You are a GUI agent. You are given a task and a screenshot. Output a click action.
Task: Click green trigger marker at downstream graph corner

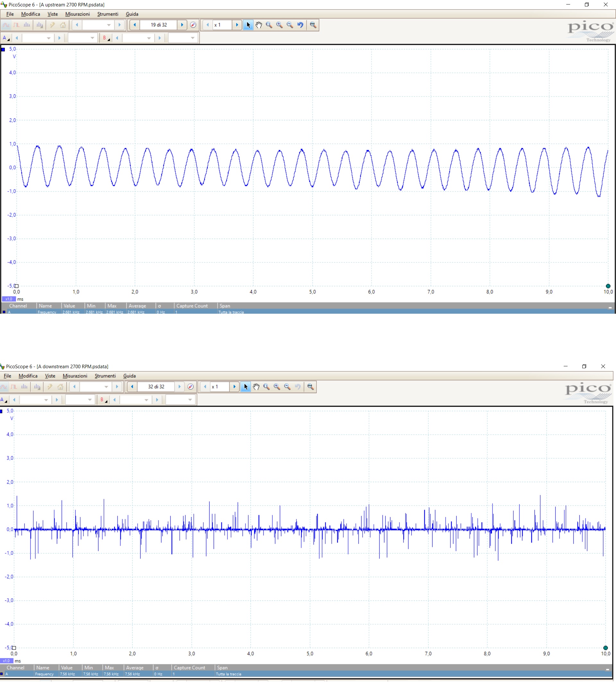pyautogui.click(x=605, y=648)
